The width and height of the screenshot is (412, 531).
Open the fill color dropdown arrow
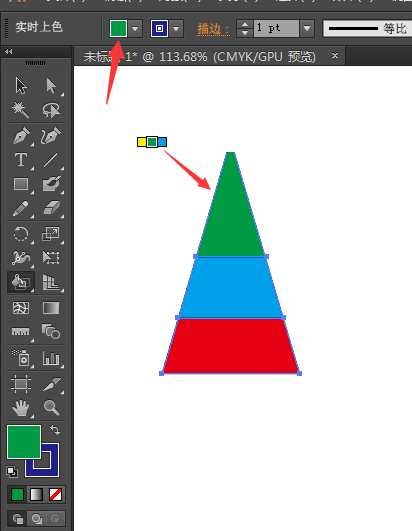pos(135,28)
